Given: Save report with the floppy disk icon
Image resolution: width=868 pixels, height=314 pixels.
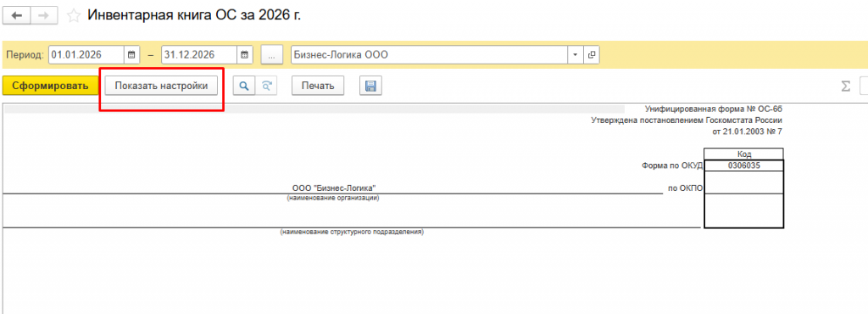Looking at the screenshot, I should point(371,86).
